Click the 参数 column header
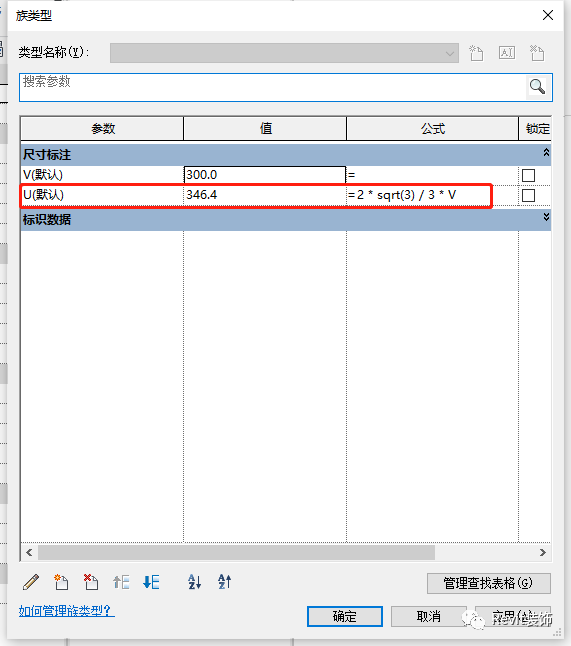The width and height of the screenshot is (571, 646). (x=102, y=129)
